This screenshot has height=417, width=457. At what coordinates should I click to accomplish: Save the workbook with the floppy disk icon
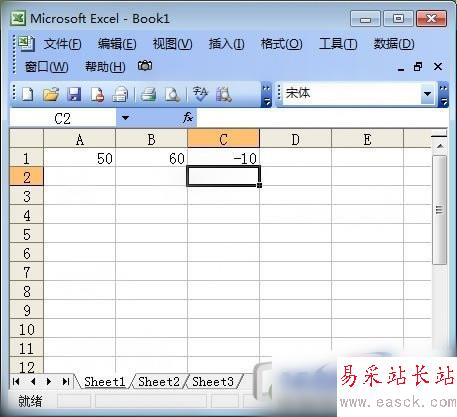click(74, 94)
